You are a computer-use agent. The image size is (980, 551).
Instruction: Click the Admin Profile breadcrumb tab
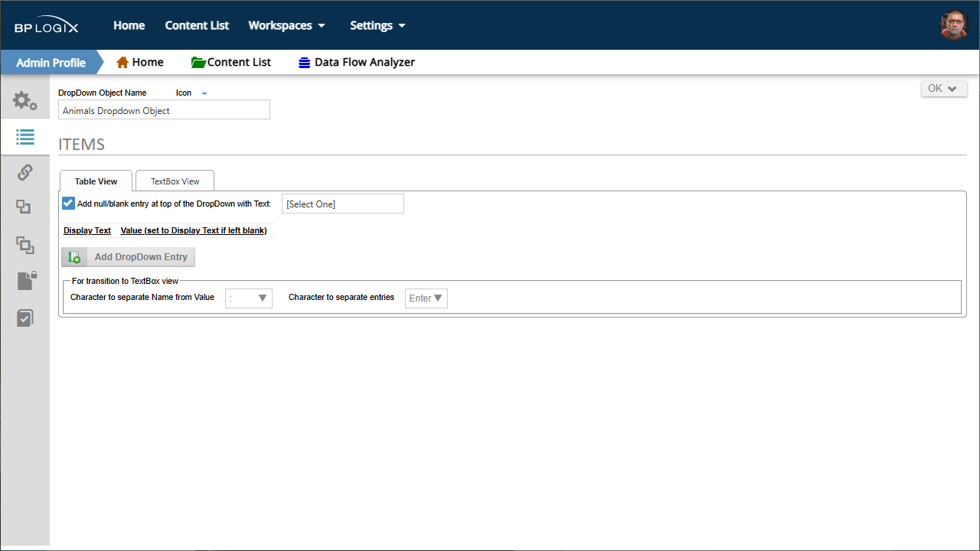click(51, 63)
